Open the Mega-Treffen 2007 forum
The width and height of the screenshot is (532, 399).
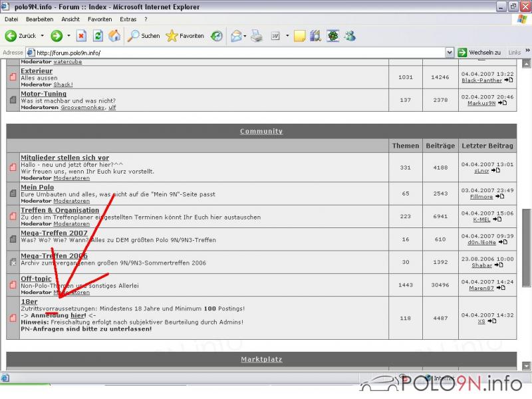[x=55, y=233]
